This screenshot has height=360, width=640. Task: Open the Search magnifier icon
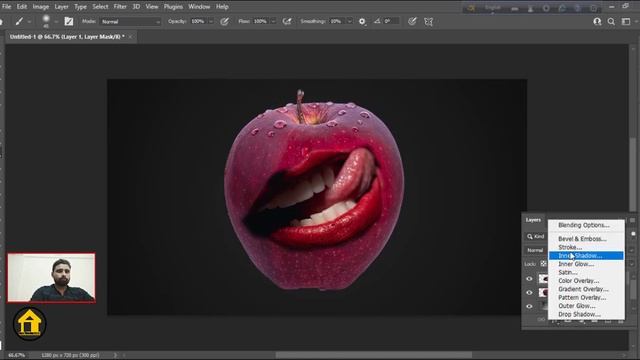[x=611, y=22]
